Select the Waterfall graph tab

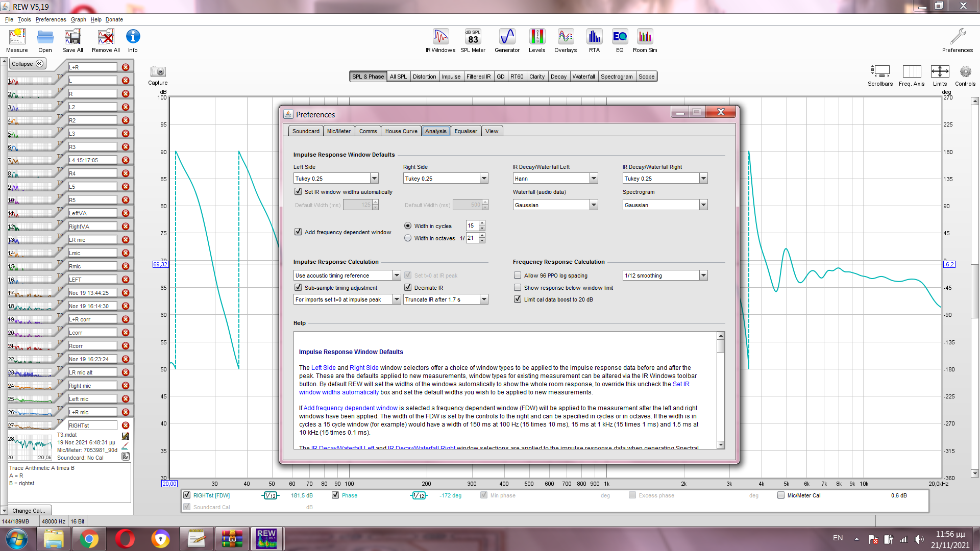pos(583,77)
